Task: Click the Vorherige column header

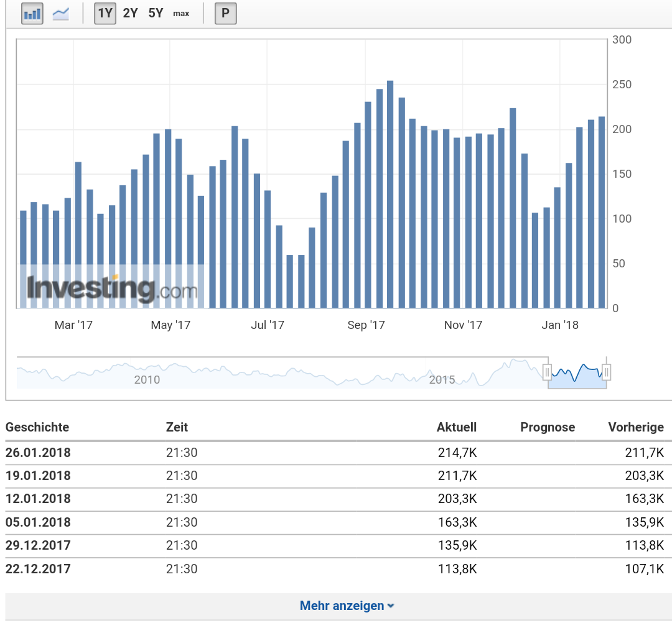Action: (x=635, y=427)
